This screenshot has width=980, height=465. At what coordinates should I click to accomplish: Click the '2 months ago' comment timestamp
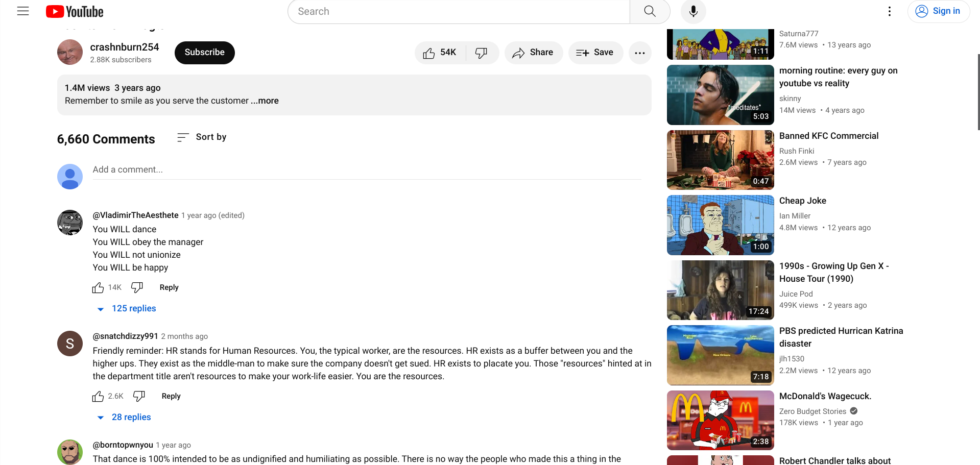184,336
